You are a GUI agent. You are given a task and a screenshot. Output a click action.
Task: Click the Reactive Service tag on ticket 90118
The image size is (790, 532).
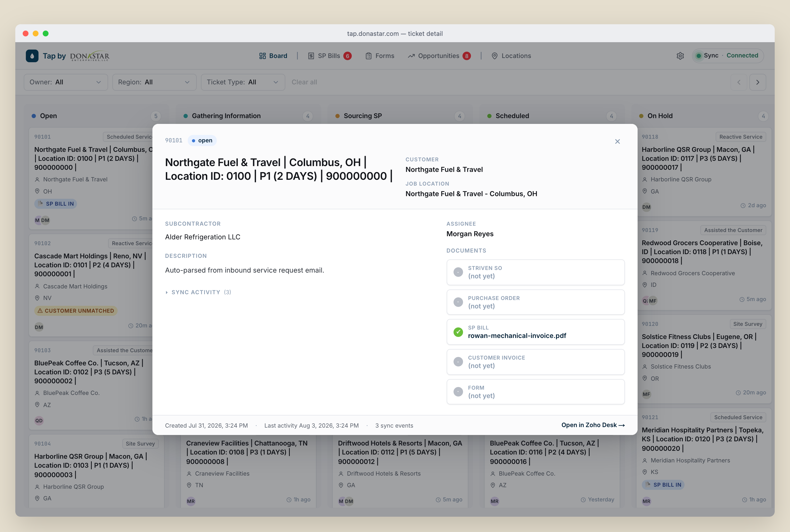pyautogui.click(x=741, y=137)
